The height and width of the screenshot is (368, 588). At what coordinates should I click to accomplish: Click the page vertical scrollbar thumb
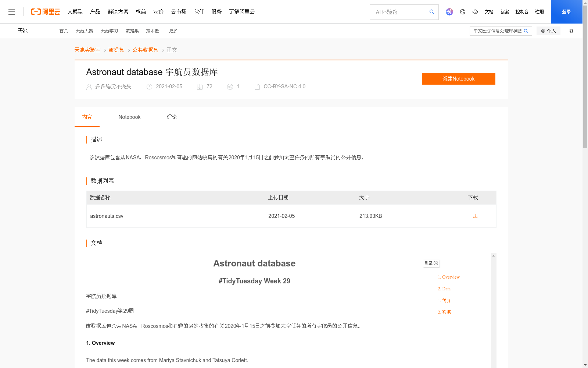click(x=585, y=77)
